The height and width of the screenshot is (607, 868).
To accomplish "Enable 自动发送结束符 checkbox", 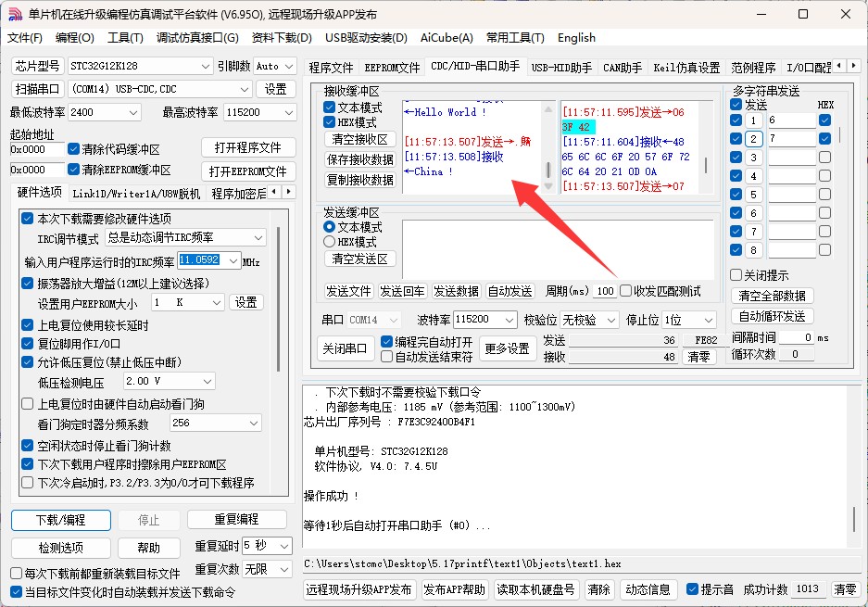I will 387,357.
